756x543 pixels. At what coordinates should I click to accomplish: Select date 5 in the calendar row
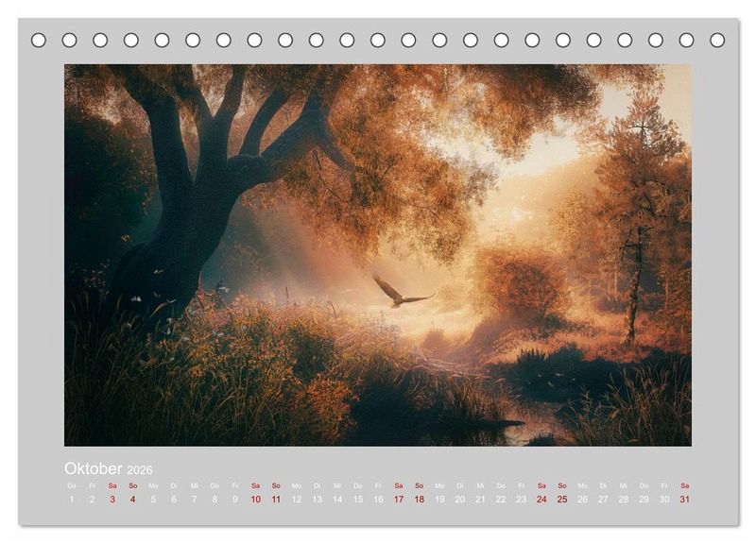(153, 500)
